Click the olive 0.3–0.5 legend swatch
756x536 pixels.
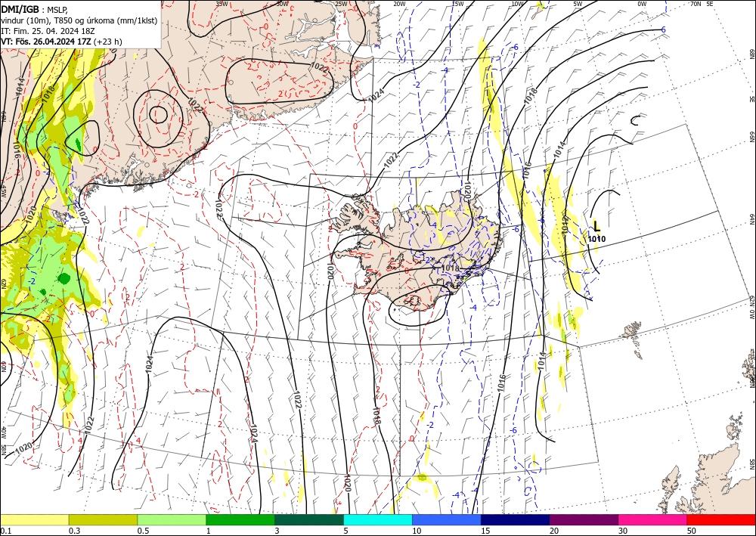click(x=103, y=519)
